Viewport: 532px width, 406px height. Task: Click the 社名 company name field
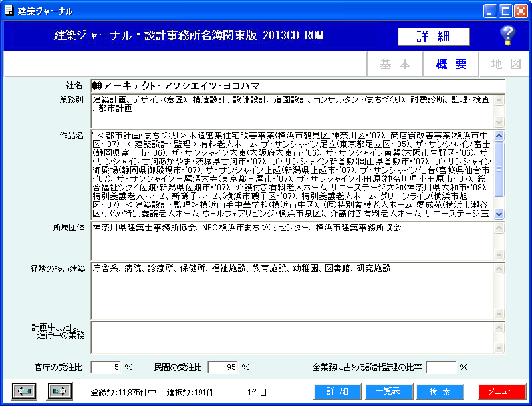pyautogui.click(x=298, y=86)
